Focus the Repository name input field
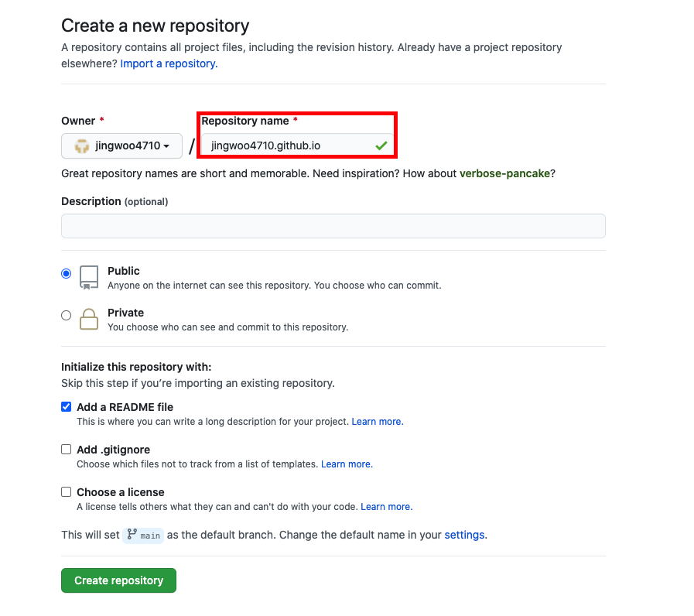 click(297, 145)
